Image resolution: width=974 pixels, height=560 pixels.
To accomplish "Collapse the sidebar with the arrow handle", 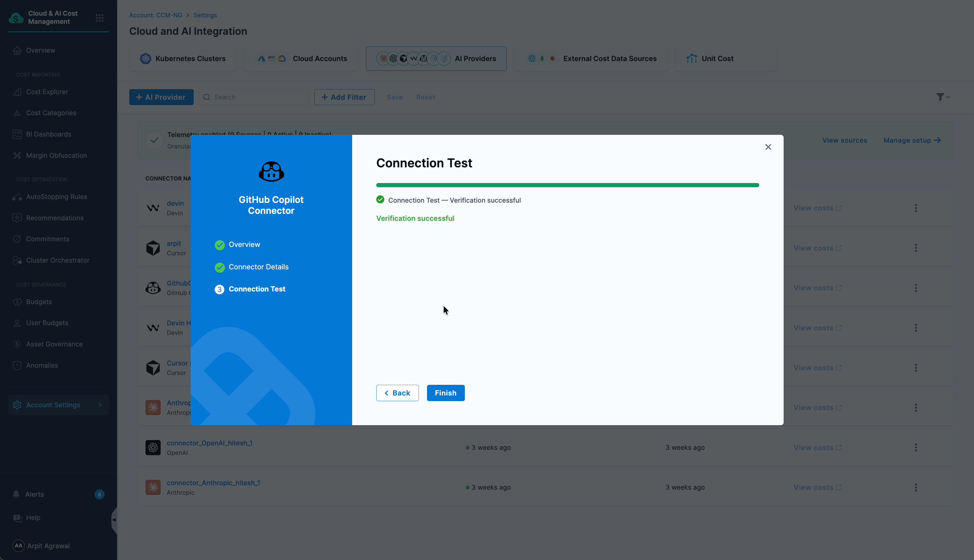I will click(x=114, y=520).
